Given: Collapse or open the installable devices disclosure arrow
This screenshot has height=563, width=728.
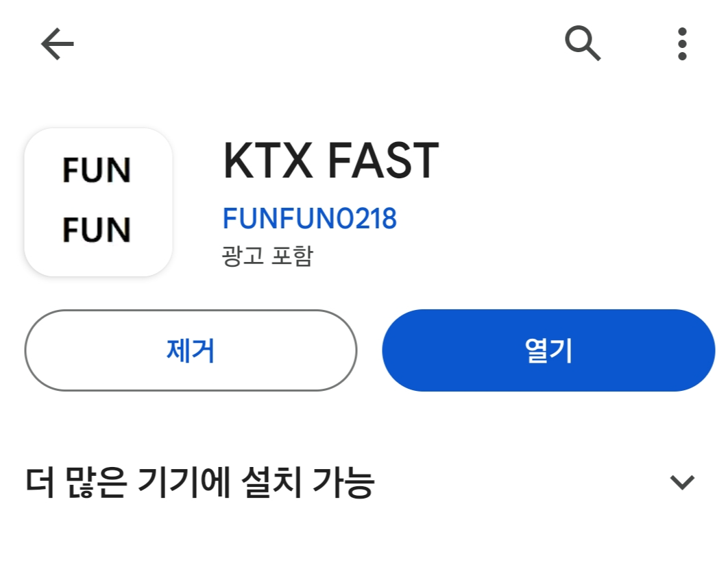Looking at the screenshot, I should [x=680, y=483].
